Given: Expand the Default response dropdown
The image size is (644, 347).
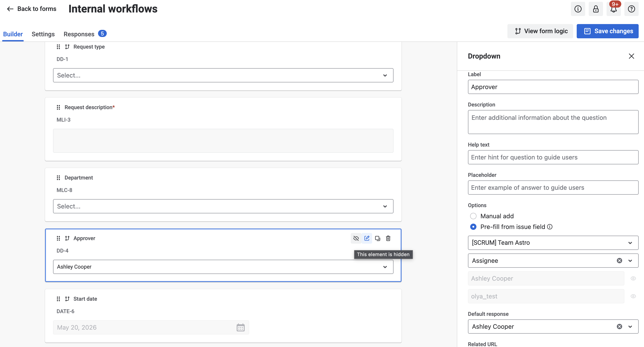Looking at the screenshot, I should pos(630,327).
